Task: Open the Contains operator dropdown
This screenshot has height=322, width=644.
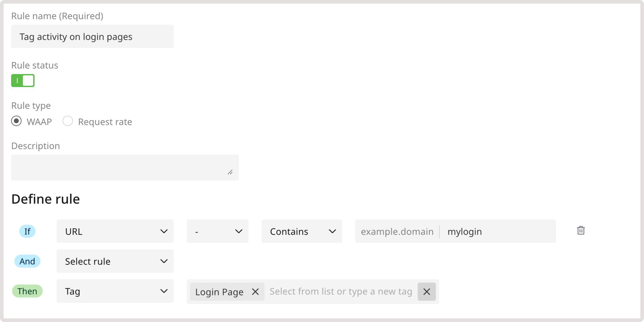Action: pyautogui.click(x=301, y=231)
